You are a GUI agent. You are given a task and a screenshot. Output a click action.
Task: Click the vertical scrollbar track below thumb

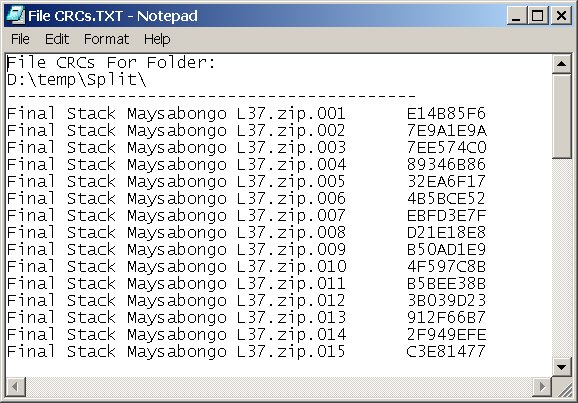click(561, 258)
